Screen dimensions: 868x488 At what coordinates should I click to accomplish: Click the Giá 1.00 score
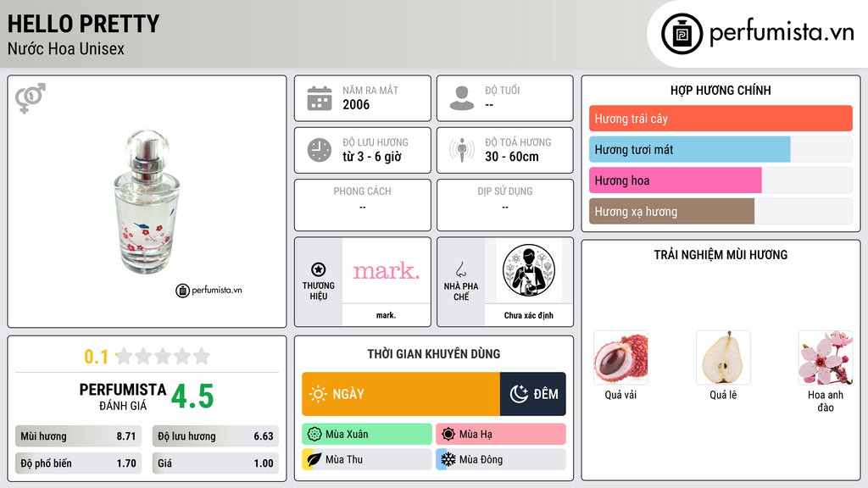pyautogui.click(x=215, y=463)
